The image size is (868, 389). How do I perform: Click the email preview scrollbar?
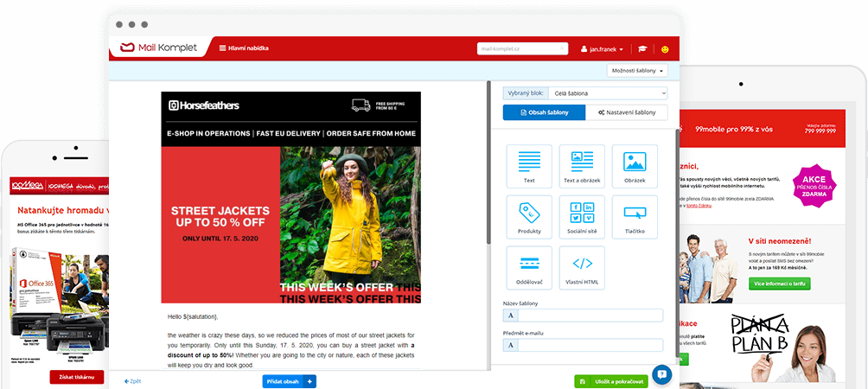coord(488,163)
